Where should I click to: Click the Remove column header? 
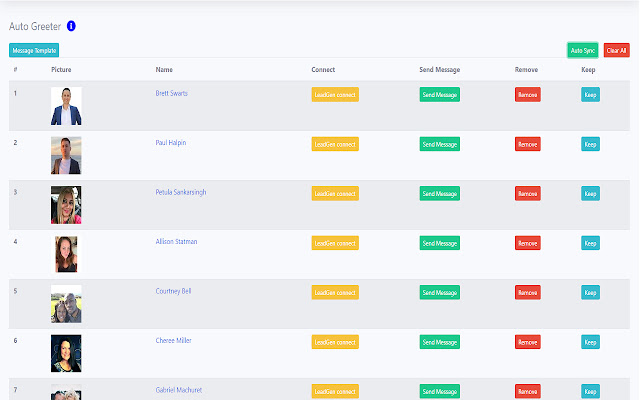coord(526,69)
